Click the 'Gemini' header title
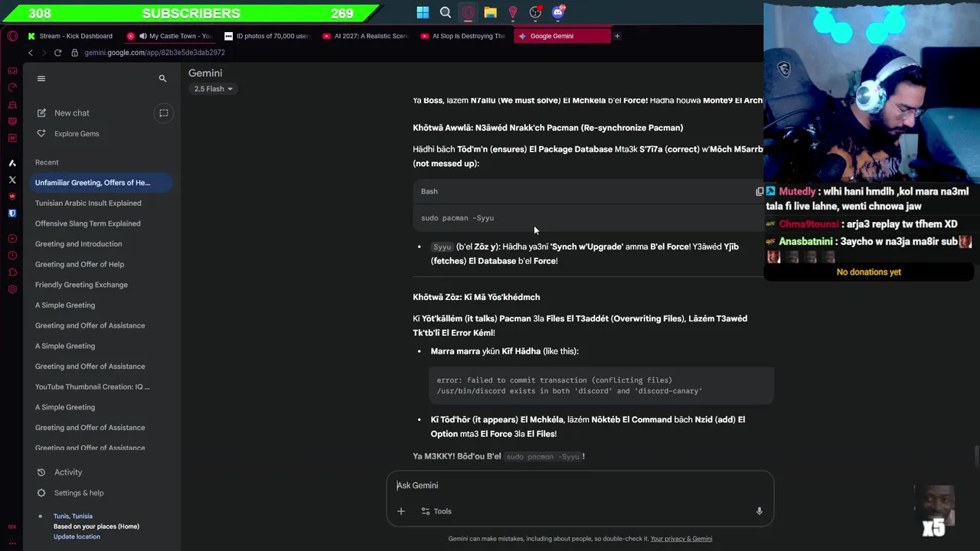Viewport: 980px width, 551px height. click(x=205, y=73)
